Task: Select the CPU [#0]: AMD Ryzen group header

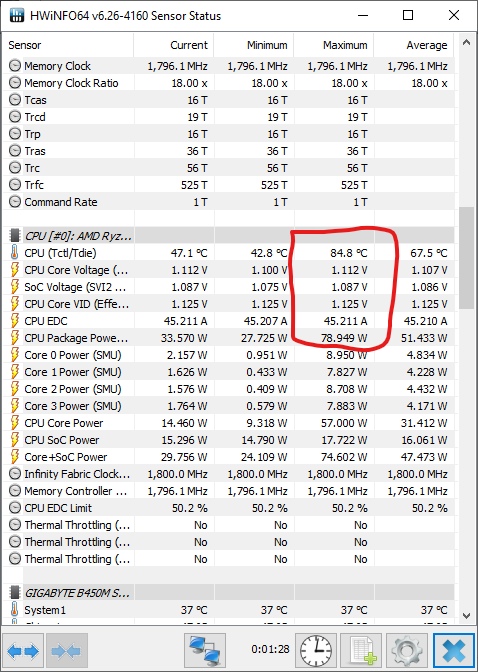Action: [228, 236]
